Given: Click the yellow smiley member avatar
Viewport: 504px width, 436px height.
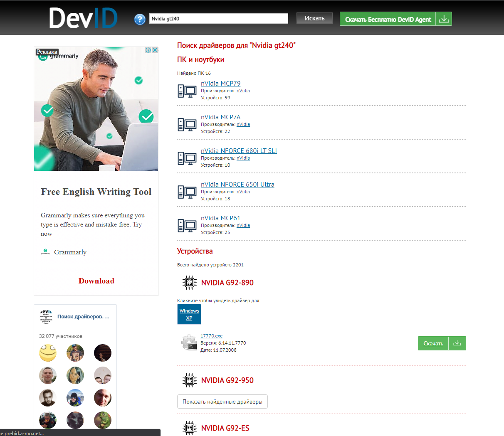Looking at the screenshot, I should pyautogui.click(x=48, y=353).
